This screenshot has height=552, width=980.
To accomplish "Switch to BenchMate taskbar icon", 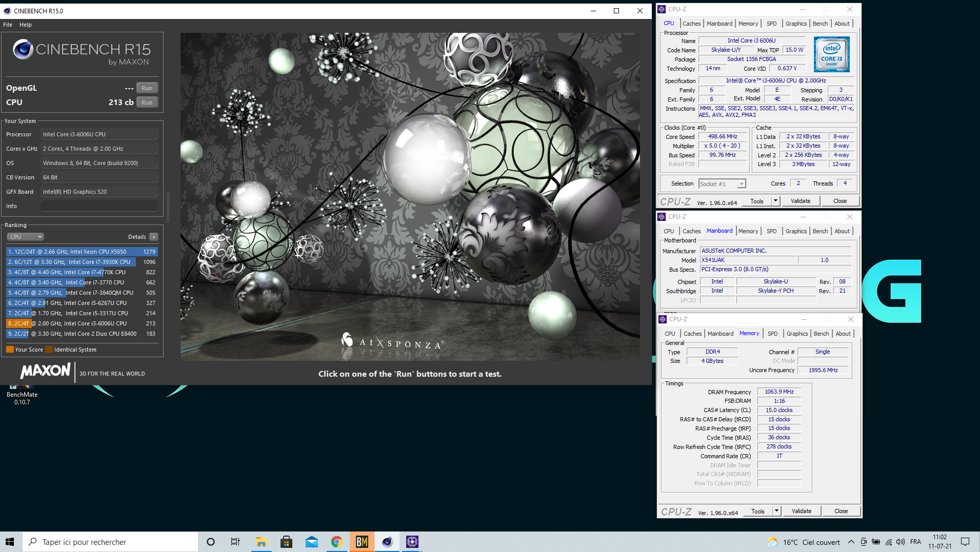I will 362,542.
